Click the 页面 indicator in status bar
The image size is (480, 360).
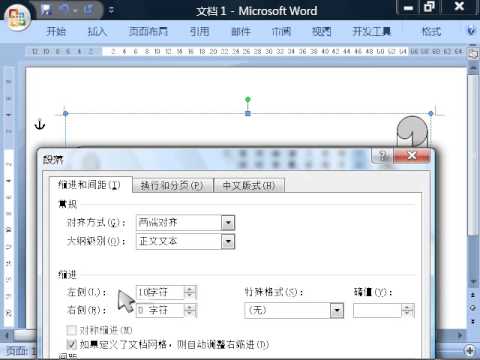pos(21,351)
